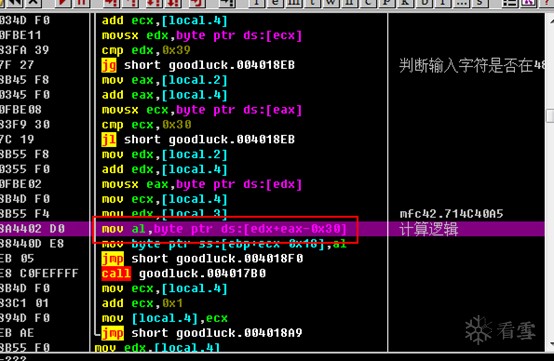Click hex bytes 'EB 05'

17,259
